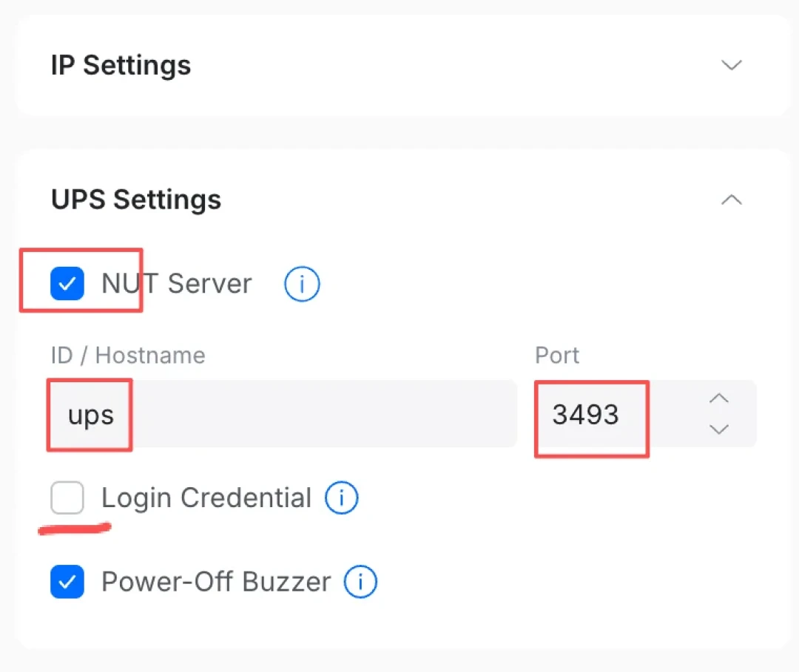Click the Power-Off Buzzer label text

click(216, 581)
